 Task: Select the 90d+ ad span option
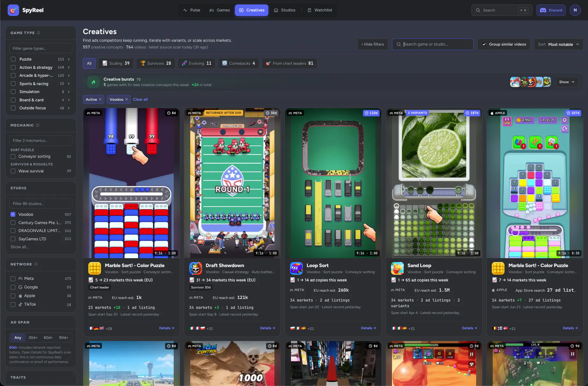(63, 338)
